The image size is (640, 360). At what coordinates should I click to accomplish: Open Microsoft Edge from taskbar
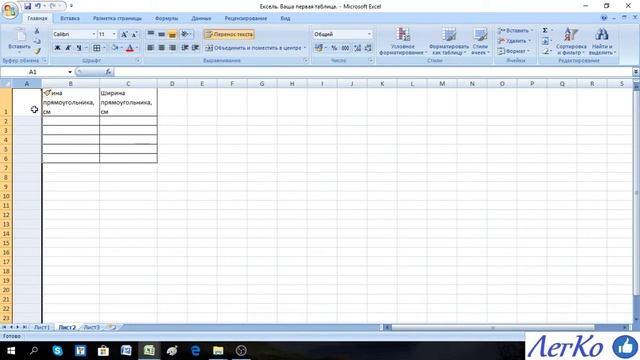point(196,351)
